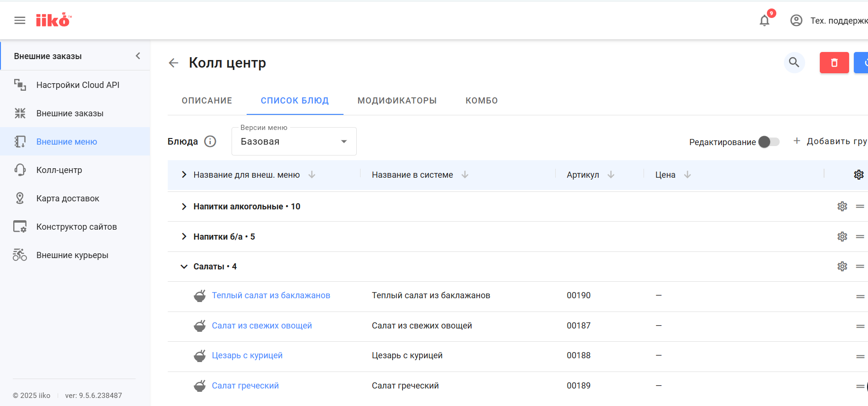The height and width of the screenshot is (406, 868).
Task: Collapse the Внешние заказы sidebar
Action: click(x=138, y=56)
